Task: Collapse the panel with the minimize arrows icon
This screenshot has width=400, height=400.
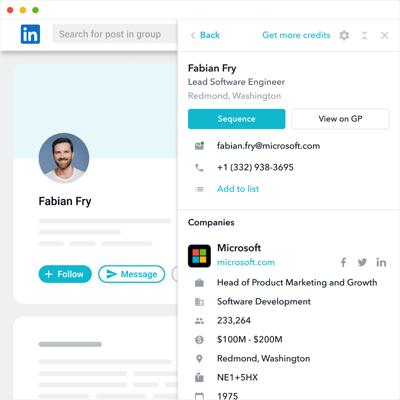Action: click(364, 35)
